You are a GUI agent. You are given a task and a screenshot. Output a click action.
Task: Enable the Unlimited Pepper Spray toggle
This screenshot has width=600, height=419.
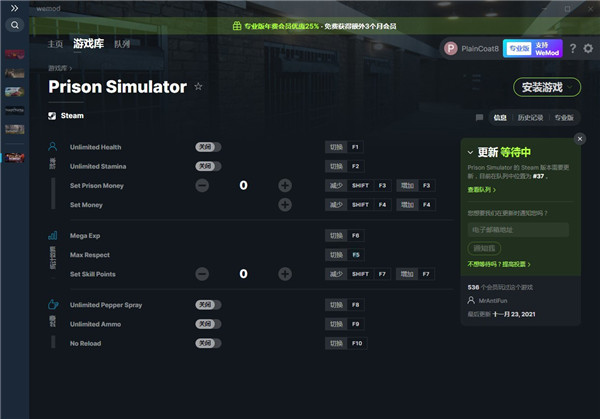pos(208,304)
